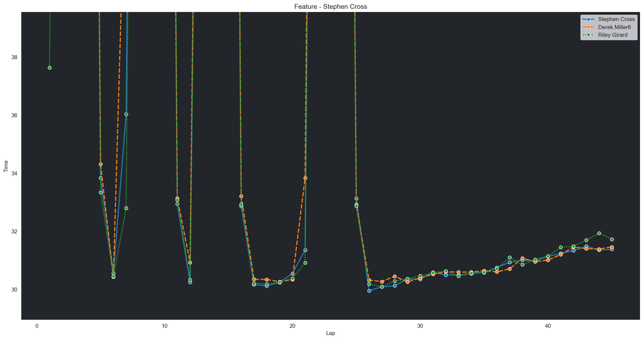Click orange point near 34.3 at lap 5
The image size is (644, 340).
coord(101,164)
